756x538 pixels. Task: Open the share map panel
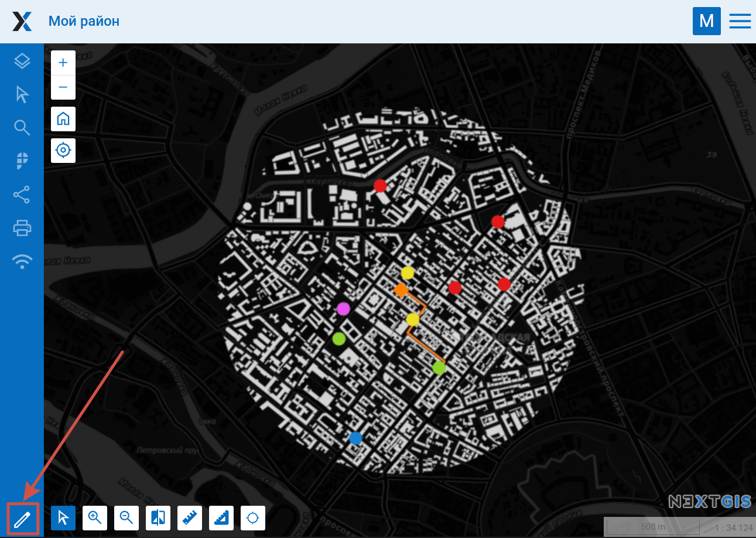(x=22, y=195)
